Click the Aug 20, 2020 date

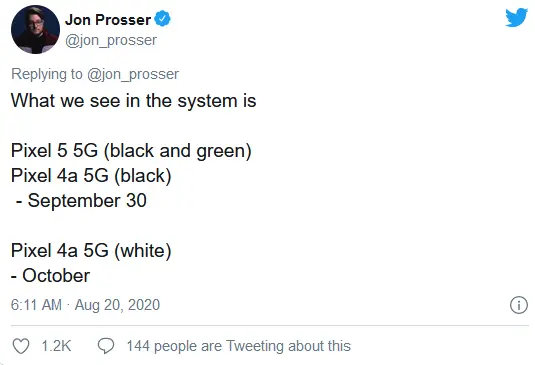coord(117,305)
